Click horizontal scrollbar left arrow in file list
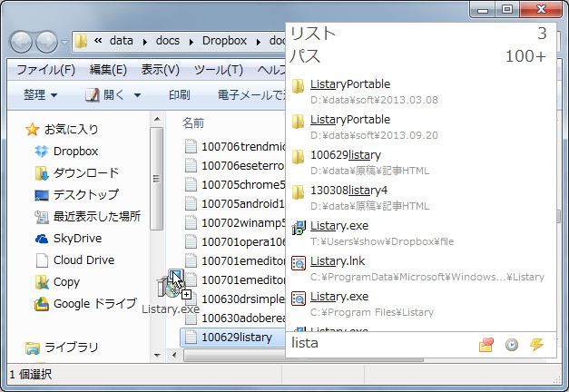This screenshot has width=569, height=392. pyautogui.click(x=174, y=355)
